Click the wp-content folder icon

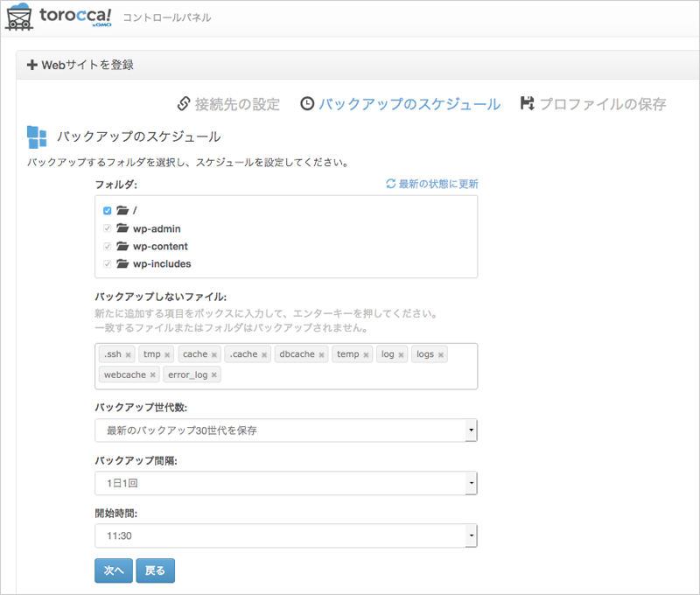pyautogui.click(x=122, y=246)
